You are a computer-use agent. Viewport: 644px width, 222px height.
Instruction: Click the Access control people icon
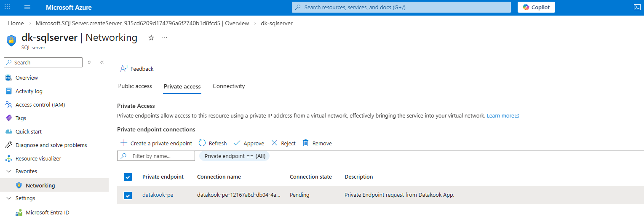click(x=8, y=104)
